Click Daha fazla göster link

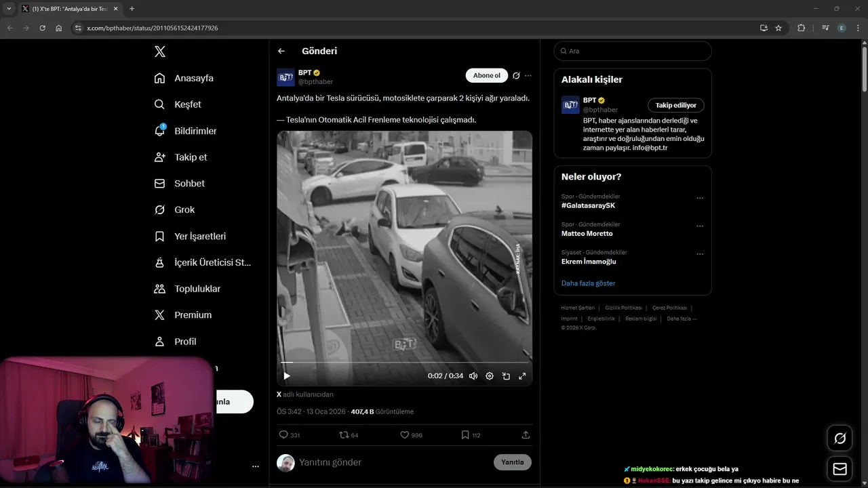[x=588, y=283]
